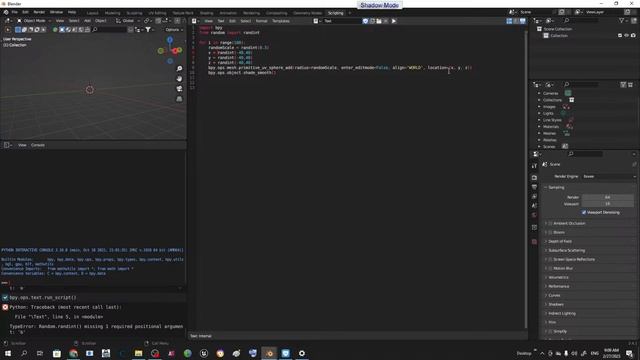Open the Global transform orientation dropdown
Viewport: 640px width, 360px height.
(x=128, y=21)
